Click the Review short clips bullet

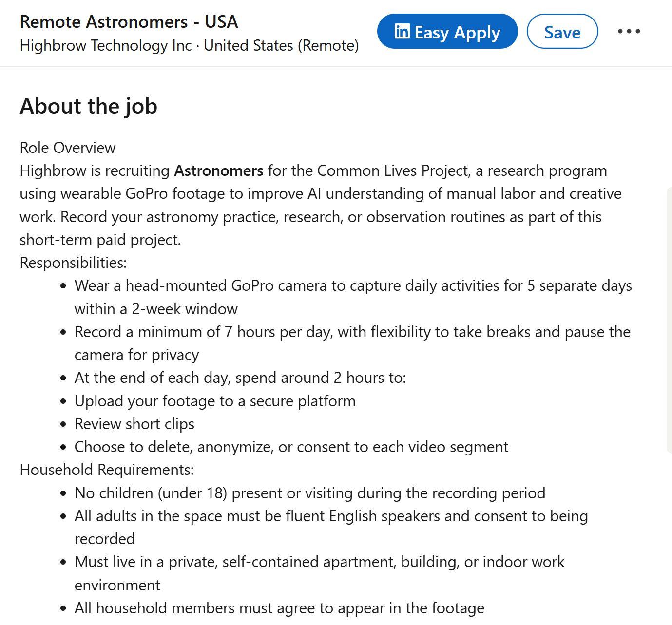tap(134, 424)
